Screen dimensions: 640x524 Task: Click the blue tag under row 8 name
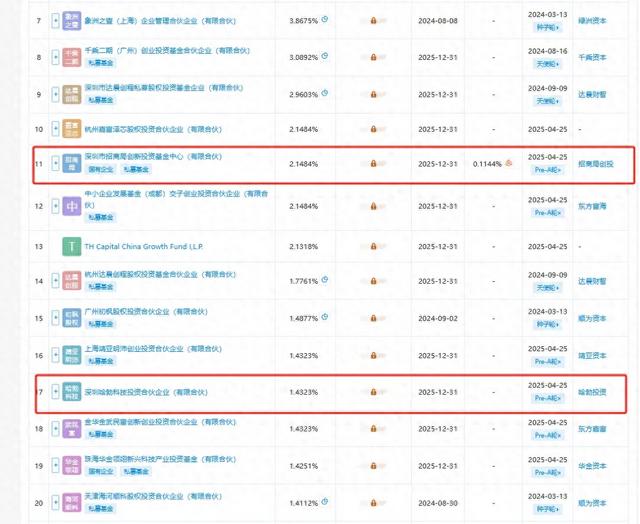click(101, 63)
